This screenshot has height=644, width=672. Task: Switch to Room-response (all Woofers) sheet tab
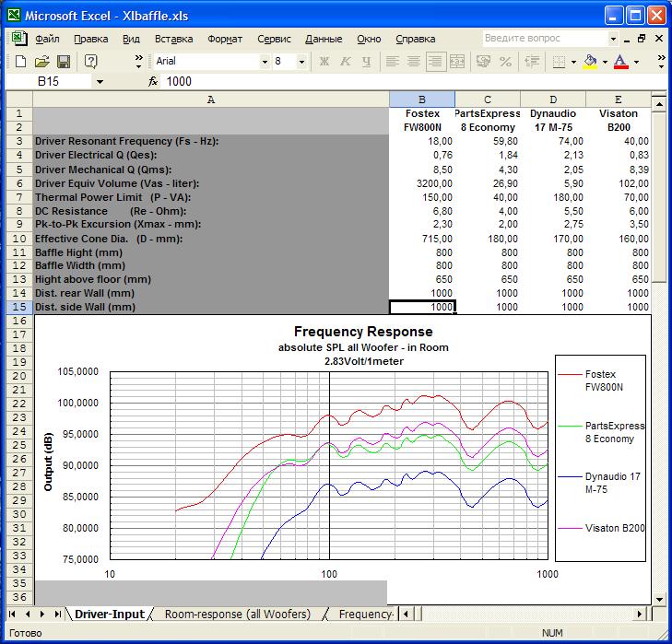click(238, 614)
